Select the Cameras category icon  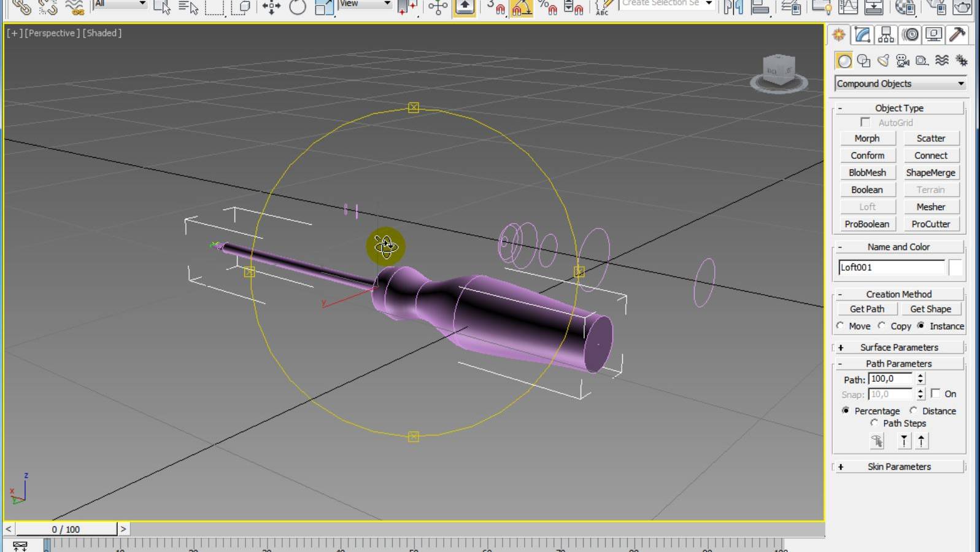click(903, 60)
